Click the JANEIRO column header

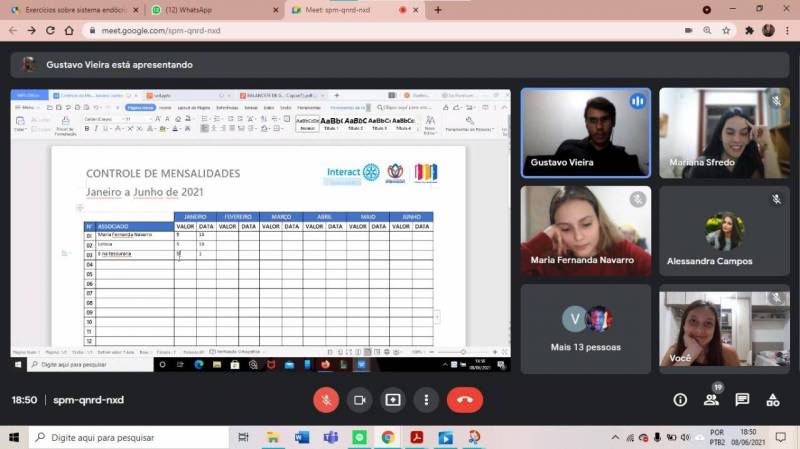(195, 217)
